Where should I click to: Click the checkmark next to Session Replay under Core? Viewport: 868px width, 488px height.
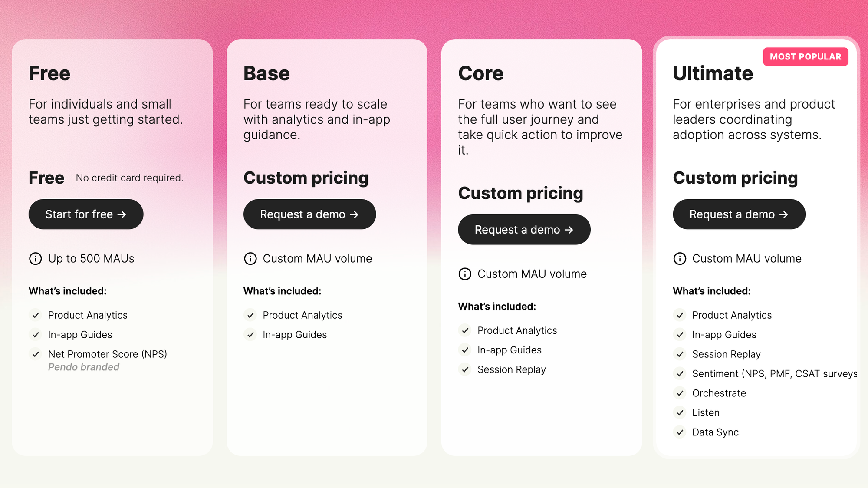[x=465, y=369]
